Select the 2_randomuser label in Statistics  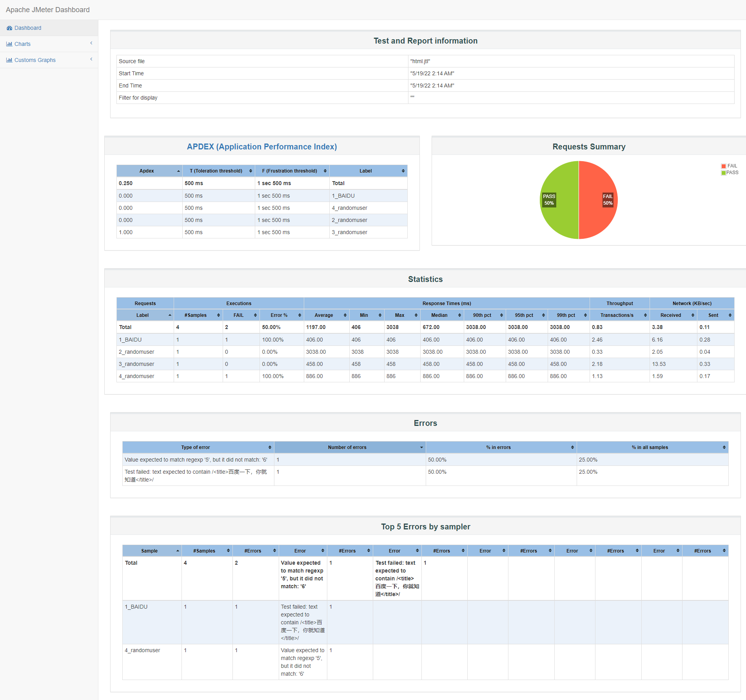[x=136, y=352]
